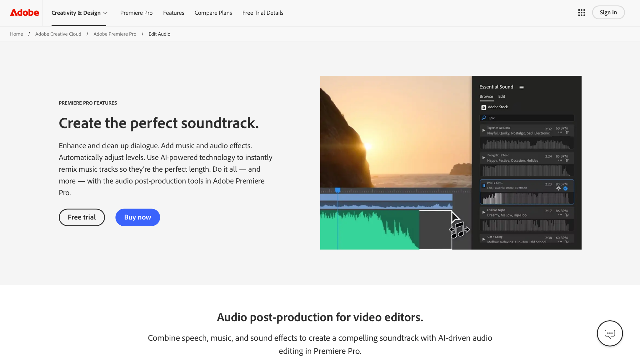The image size is (640, 364).
Task: Click the 'Adobe Stock' label
Action: coord(498,107)
